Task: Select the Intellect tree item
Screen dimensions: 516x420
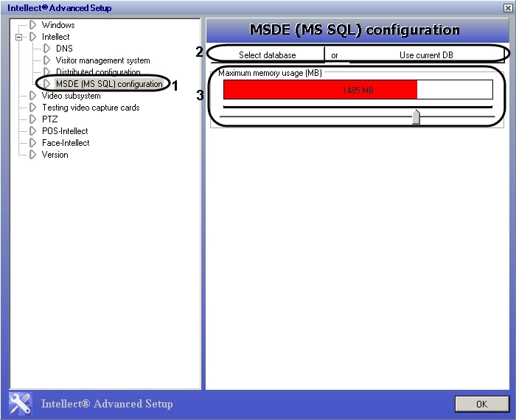Action: pyautogui.click(x=55, y=37)
